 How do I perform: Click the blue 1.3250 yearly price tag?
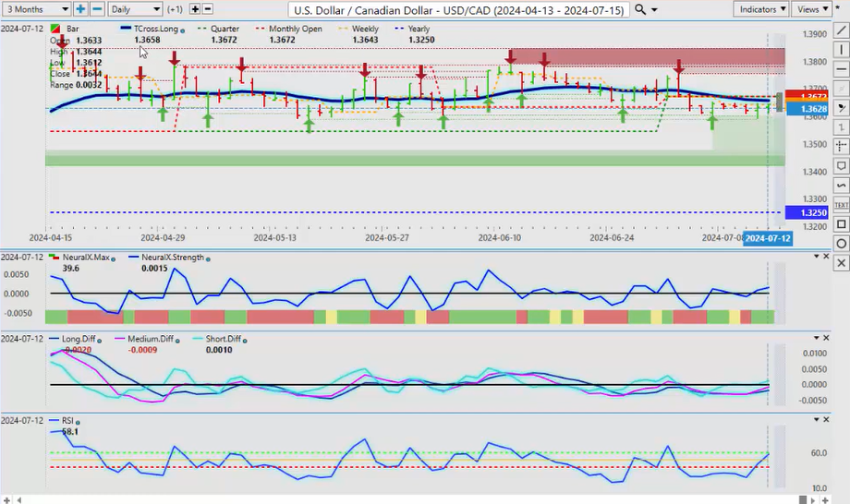806,212
